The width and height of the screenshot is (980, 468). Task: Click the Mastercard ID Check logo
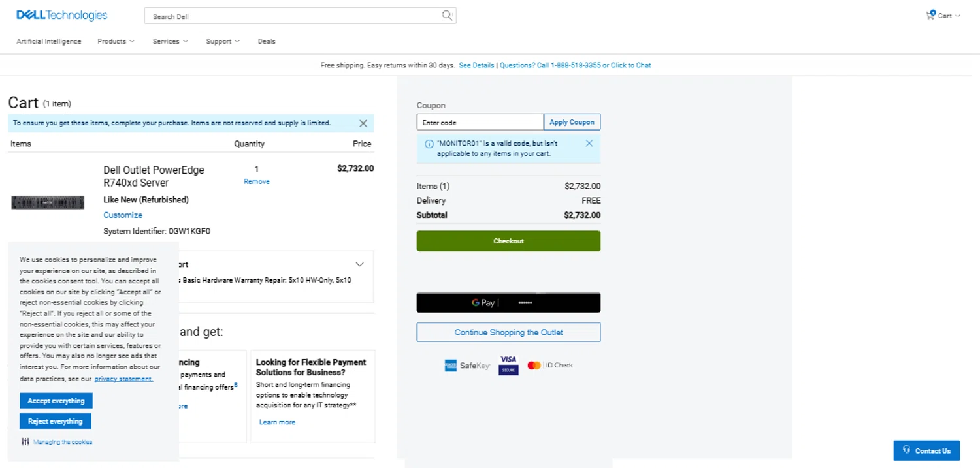549,366
